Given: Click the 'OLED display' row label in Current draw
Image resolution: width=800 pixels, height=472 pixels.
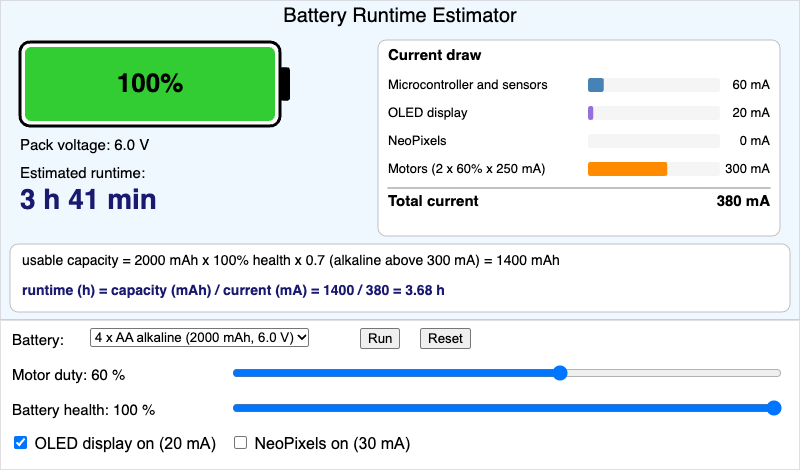Looking at the screenshot, I should (x=428, y=113).
